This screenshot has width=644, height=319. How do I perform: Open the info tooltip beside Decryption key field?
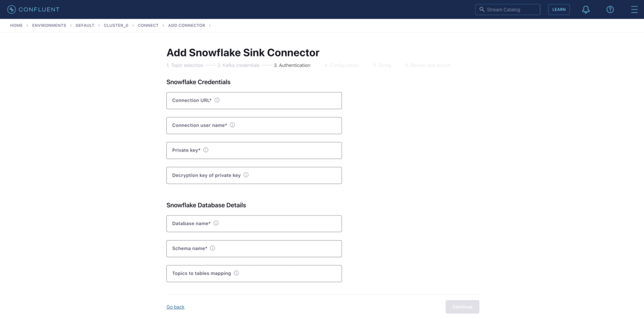(x=246, y=175)
